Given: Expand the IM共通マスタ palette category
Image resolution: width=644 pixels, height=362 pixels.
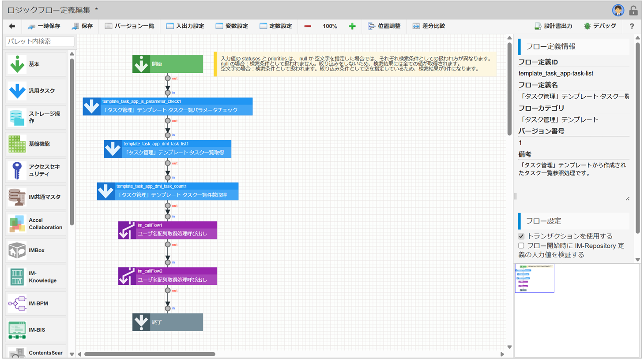Looking at the screenshot, I should pyautogui.click(x=36, y=197).
